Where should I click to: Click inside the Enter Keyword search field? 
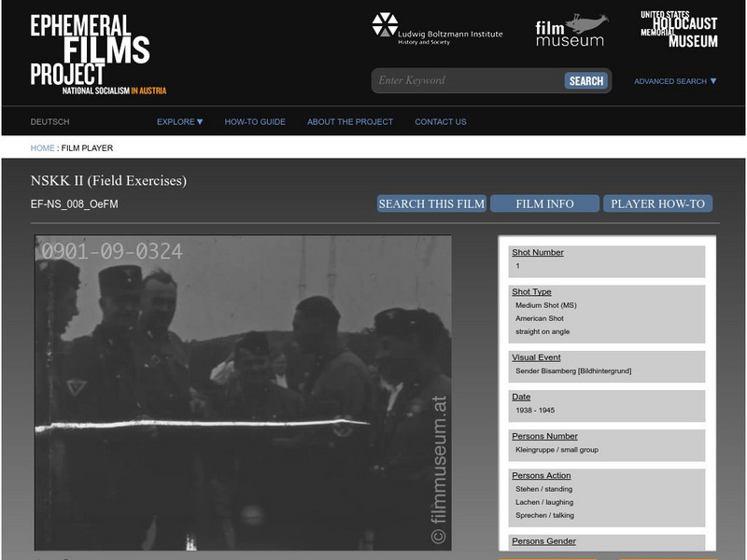448,80
